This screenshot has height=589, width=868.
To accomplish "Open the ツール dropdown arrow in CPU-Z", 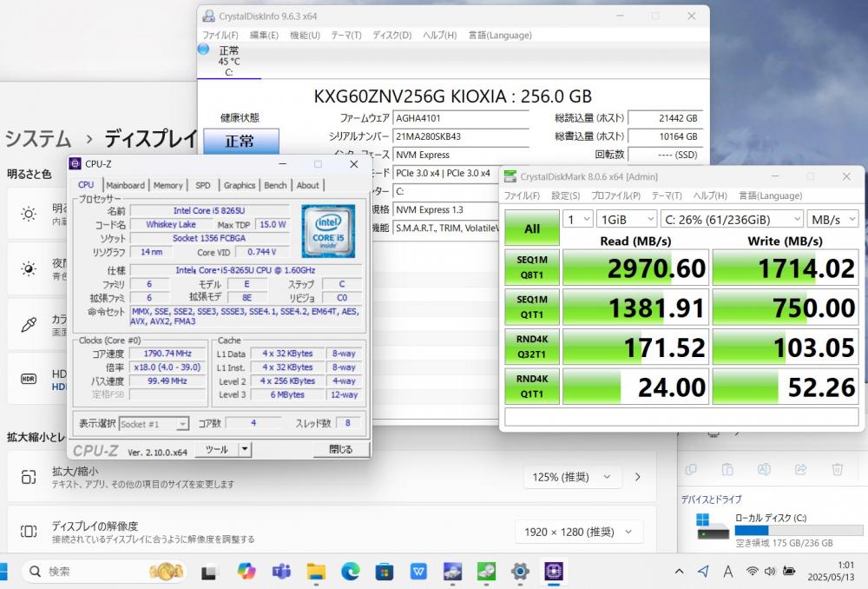I will point(245,449).
